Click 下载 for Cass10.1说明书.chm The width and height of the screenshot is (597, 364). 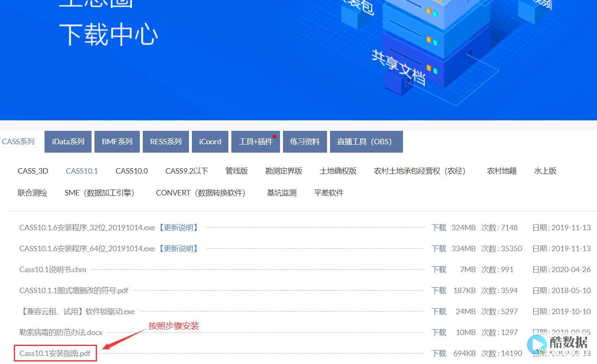pos(439,270)
